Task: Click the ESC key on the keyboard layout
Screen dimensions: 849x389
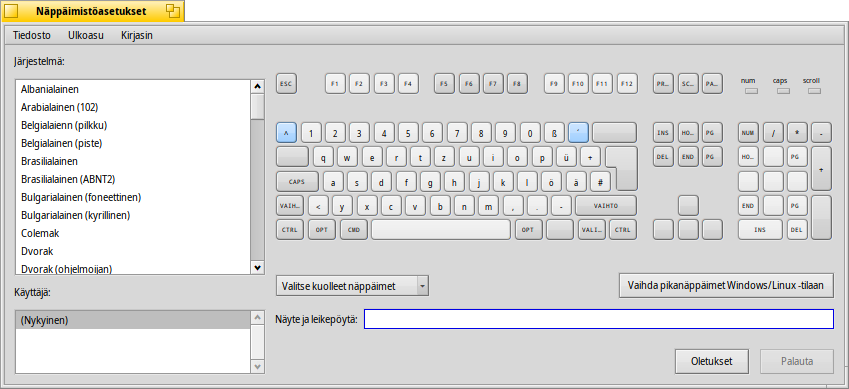Action: click(x=286, y=84)
